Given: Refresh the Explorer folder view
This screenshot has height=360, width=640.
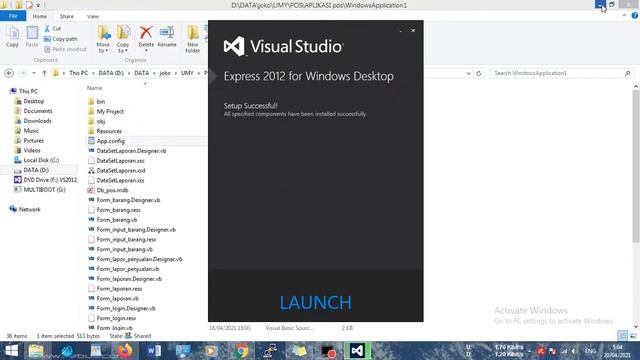Looking at the screenshot, I should pos(479,73).
